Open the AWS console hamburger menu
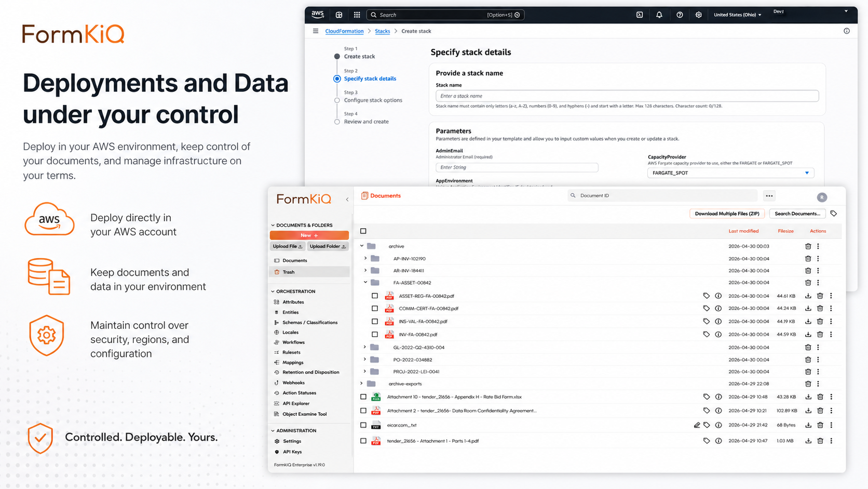868x489 pixels. tap(316, 31)
